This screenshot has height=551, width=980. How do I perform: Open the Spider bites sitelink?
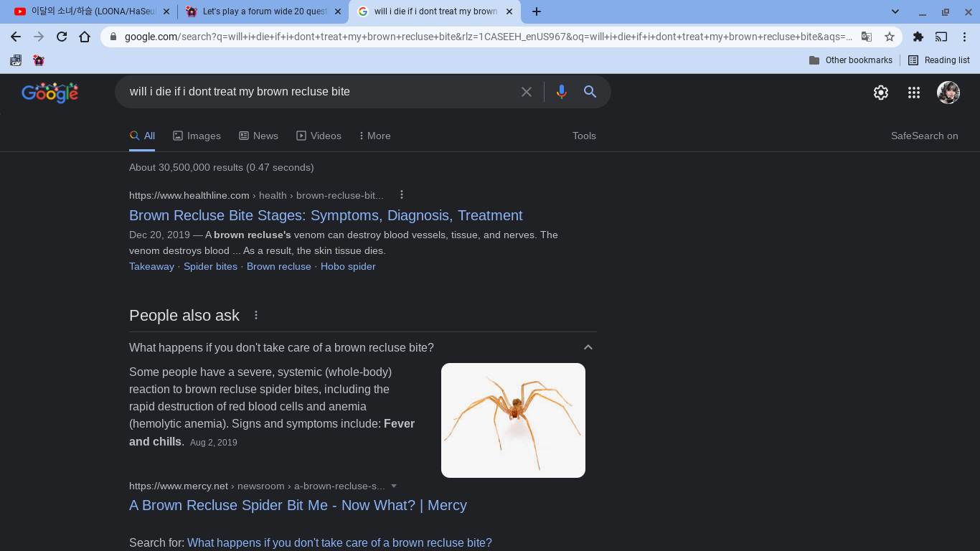[x=210, y=266]
